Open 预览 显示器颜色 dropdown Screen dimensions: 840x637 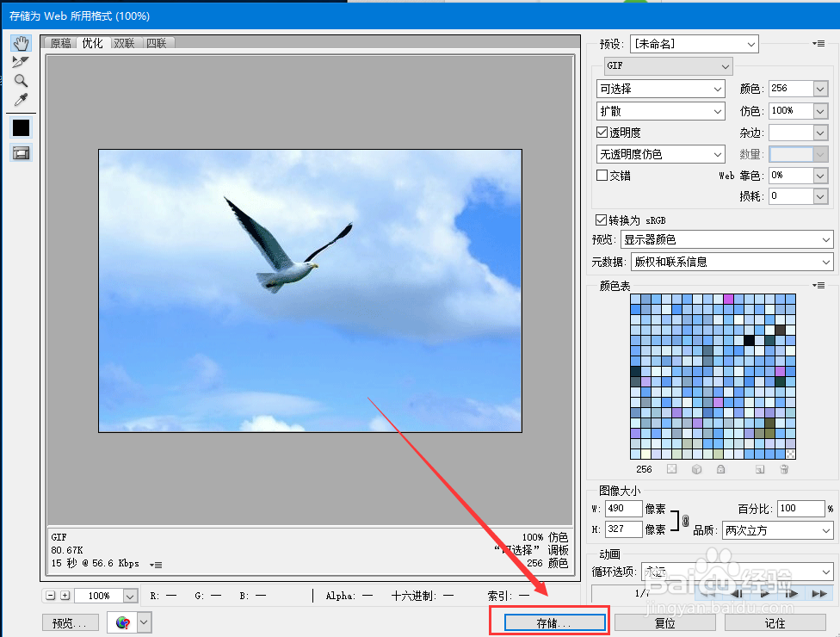tap(727, 239)
